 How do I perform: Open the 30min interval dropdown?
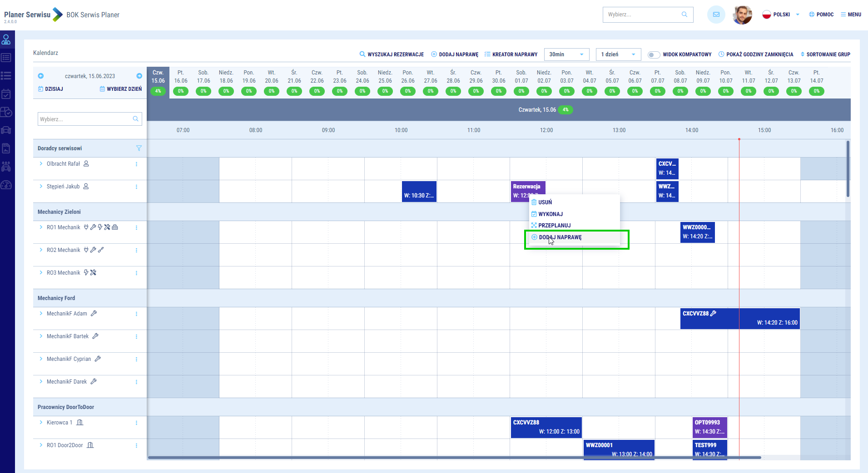coord(566,54)
